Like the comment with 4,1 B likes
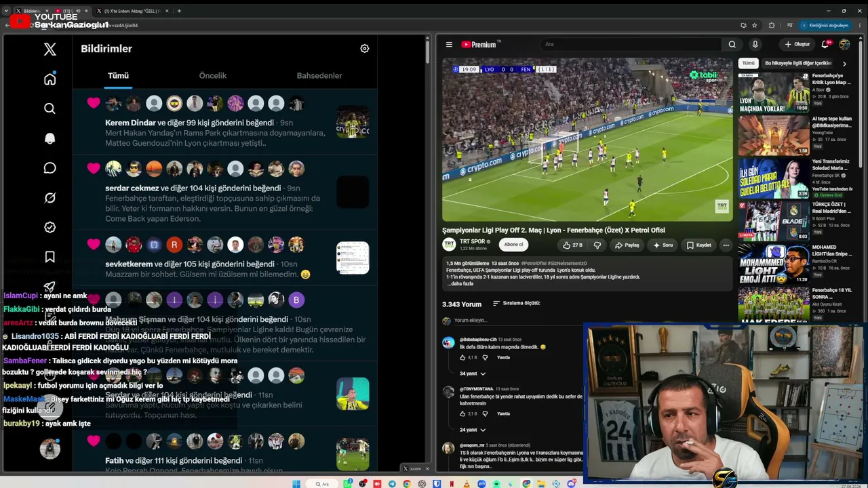 [463, 357]
